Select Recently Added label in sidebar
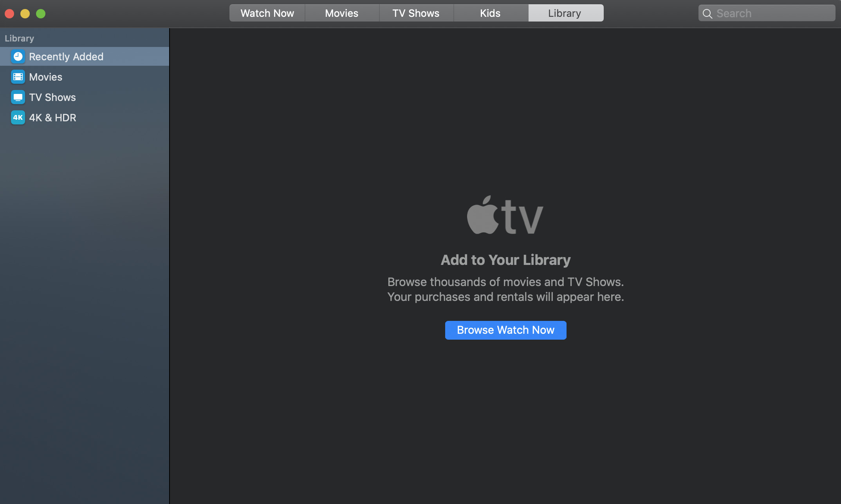This screenshot has width=841, height=504. click(x=66, y=57)
